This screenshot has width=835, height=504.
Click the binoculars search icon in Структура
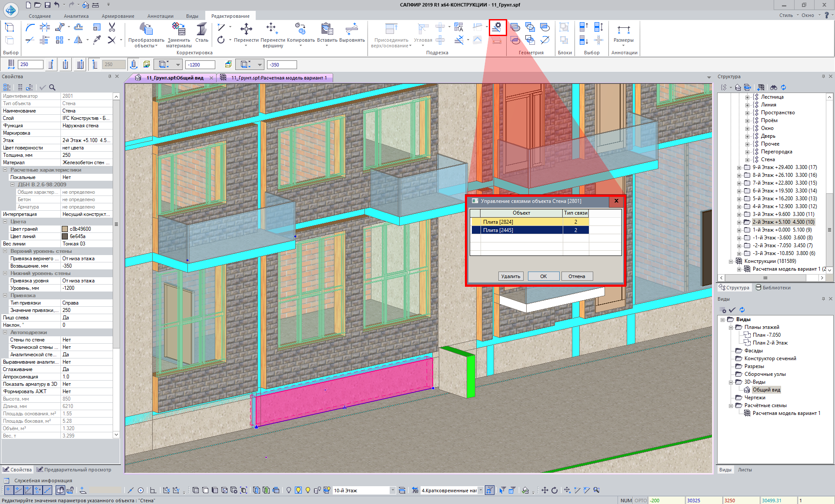point(774,87)
